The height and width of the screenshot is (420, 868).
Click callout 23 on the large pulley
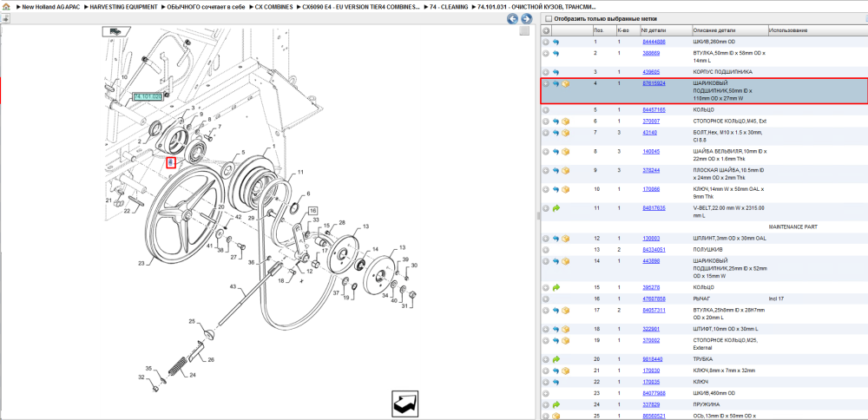coord(141,264)
